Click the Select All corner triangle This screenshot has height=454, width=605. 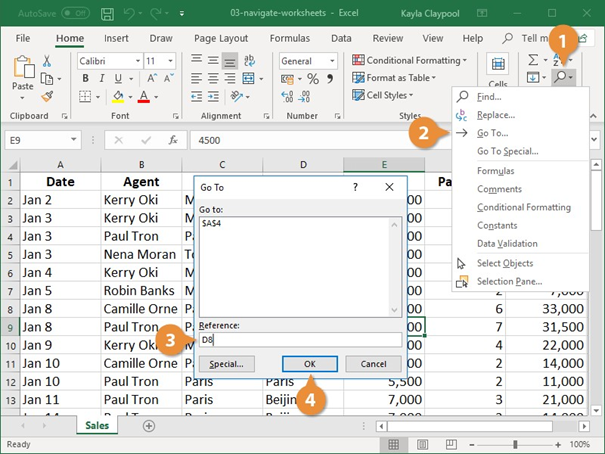pos(12,165)
